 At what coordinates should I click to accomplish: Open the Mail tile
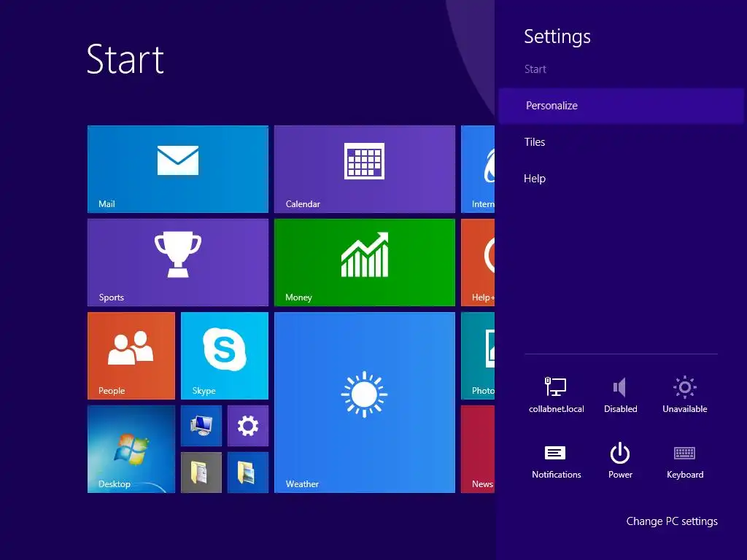[178, 169]
